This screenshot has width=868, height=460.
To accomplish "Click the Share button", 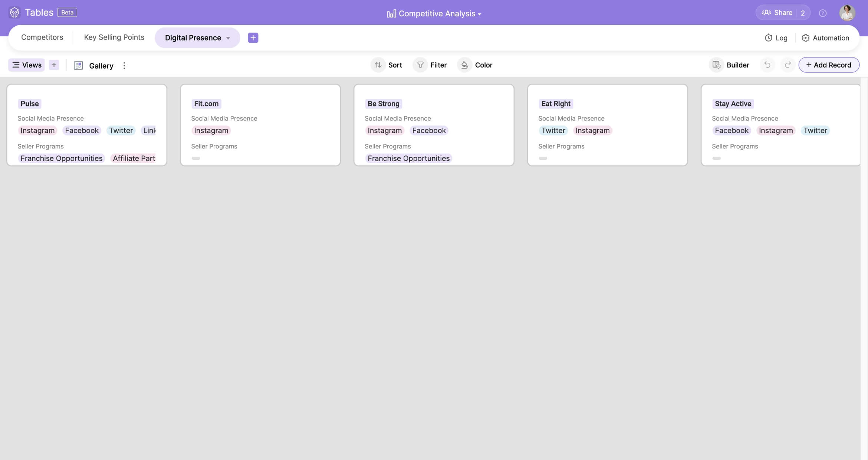I will point(779,12).
